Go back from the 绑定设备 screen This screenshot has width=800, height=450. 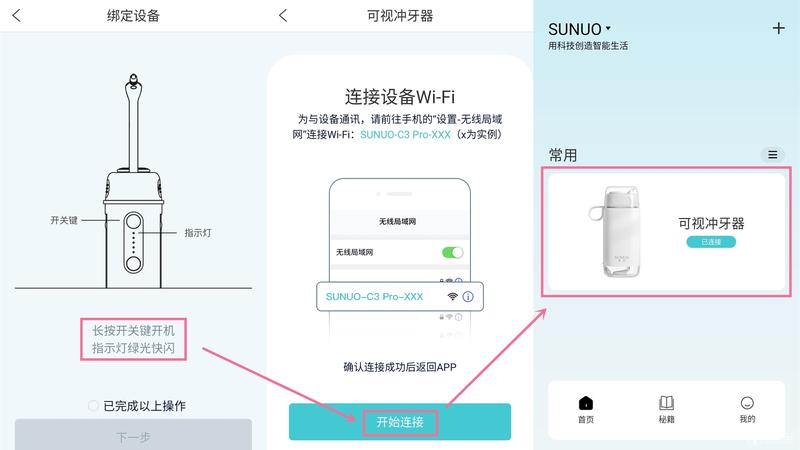click(x=16, y=15)
